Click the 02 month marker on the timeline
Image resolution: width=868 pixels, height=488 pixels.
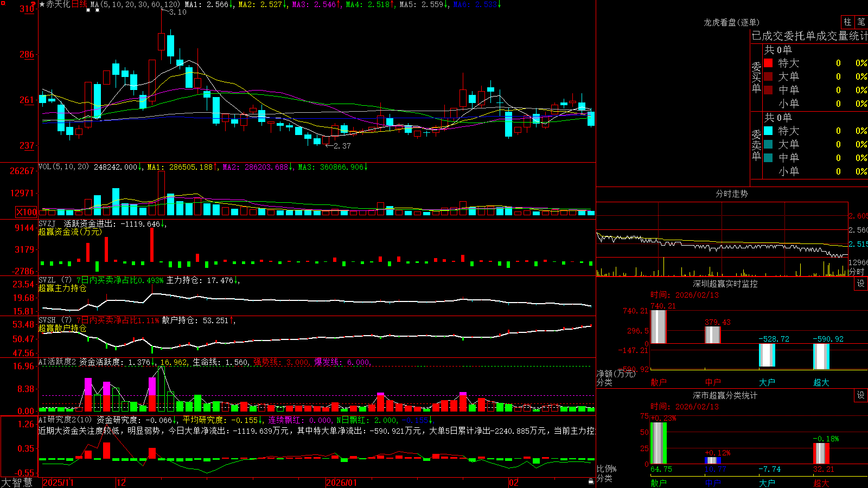514,483
